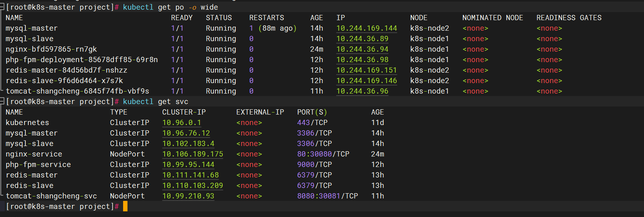Open pod IP link 10.244.169.146
The height and width of the screenshot is (217, 644).
367,81
